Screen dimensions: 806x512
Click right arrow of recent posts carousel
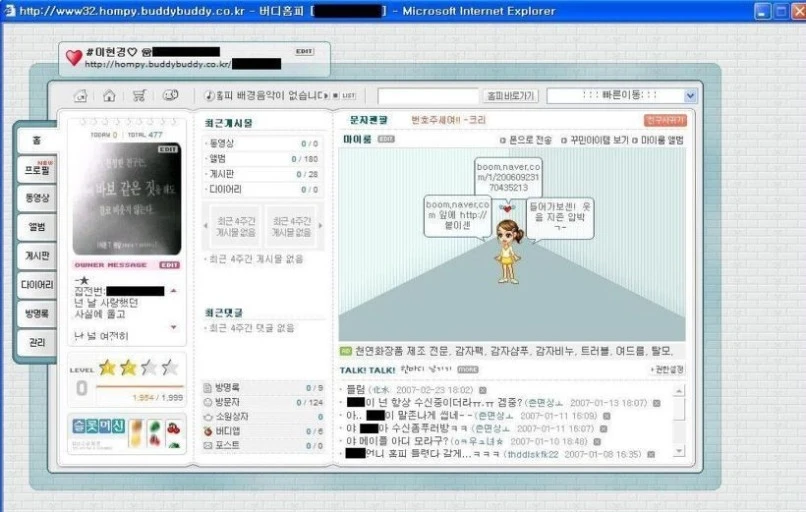pyautogui.click(x=321, y=226)
